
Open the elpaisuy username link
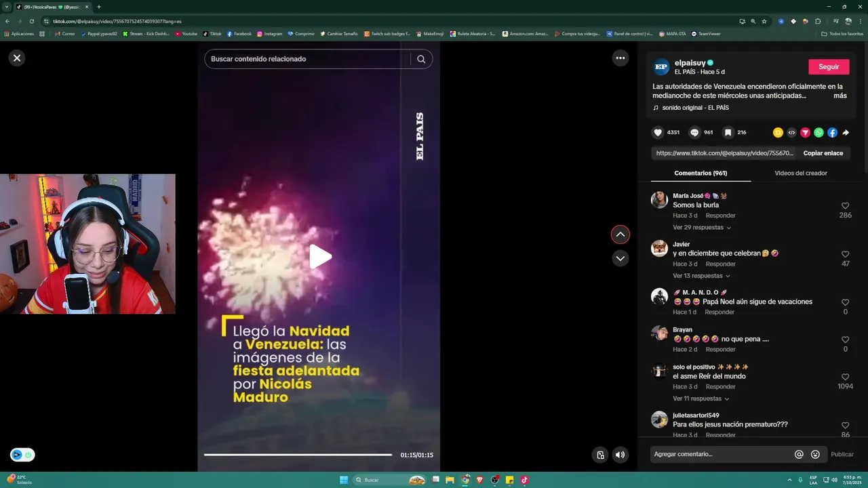pyautogui.click(x=690, y=62)
